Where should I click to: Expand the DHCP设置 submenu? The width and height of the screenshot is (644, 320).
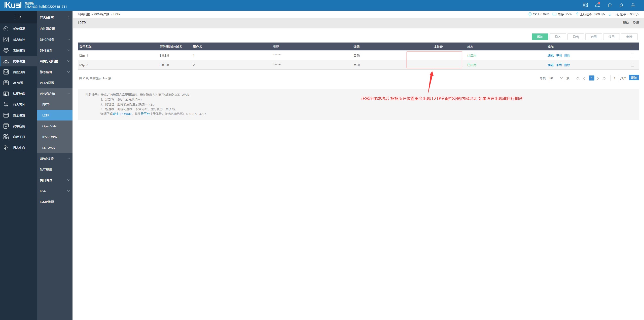click(55, 39)
